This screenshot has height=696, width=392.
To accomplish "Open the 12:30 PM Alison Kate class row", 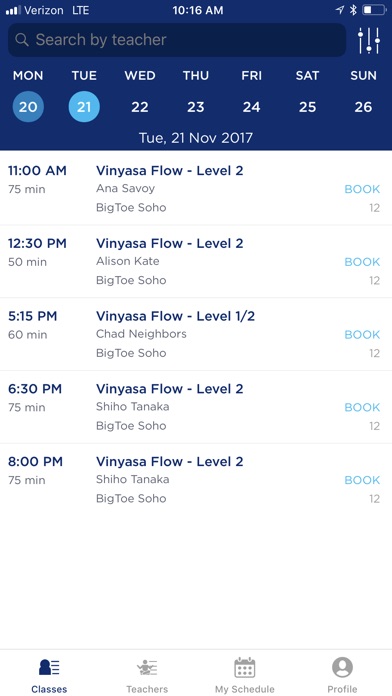I will tap(196, 261).
